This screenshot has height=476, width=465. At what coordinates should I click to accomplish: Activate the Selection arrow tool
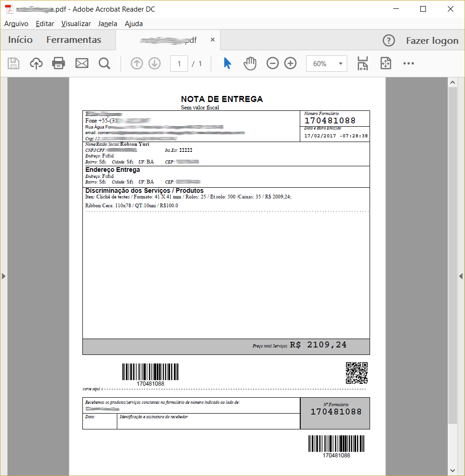tap(228, 63)
